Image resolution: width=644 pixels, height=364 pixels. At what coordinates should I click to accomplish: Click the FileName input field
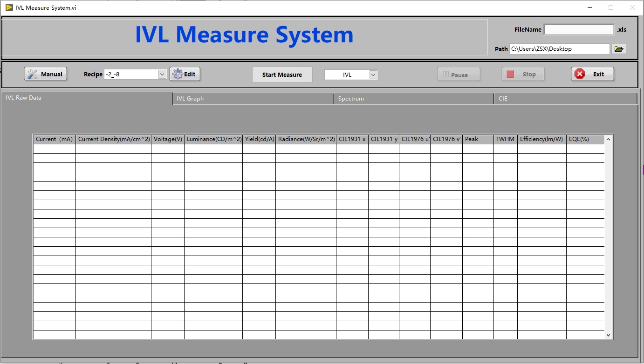pos(579,29)
